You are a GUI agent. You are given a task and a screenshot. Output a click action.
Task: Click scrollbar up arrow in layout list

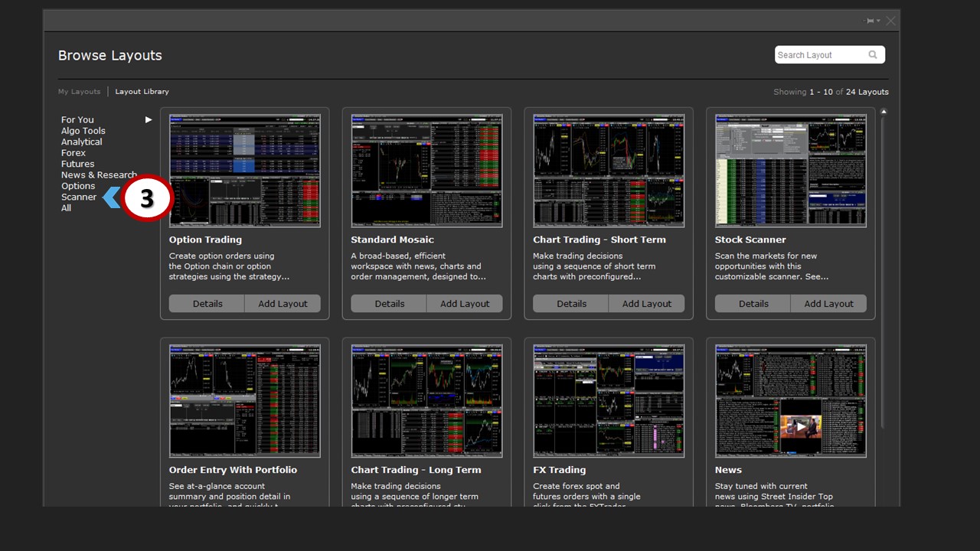[x=884, y=112]
